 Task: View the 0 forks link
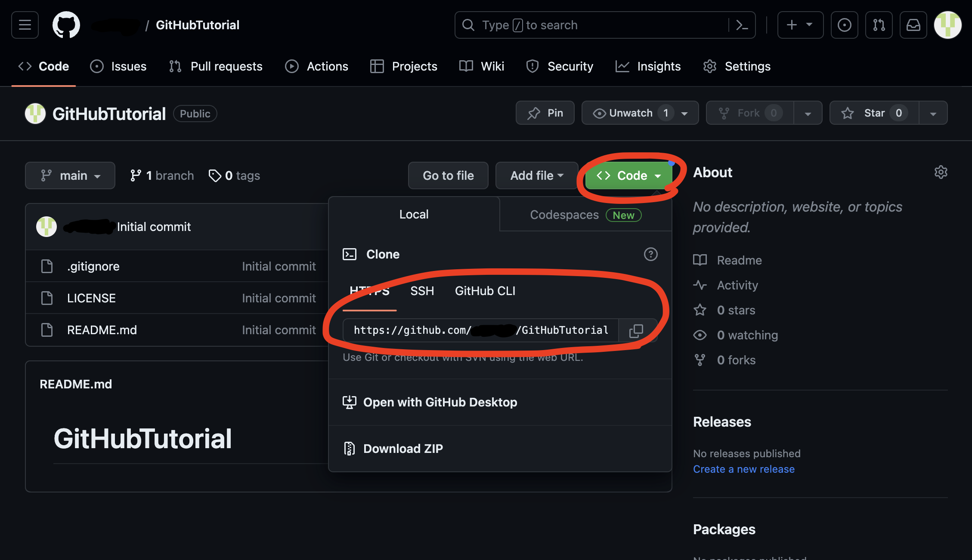coord(724,360)
